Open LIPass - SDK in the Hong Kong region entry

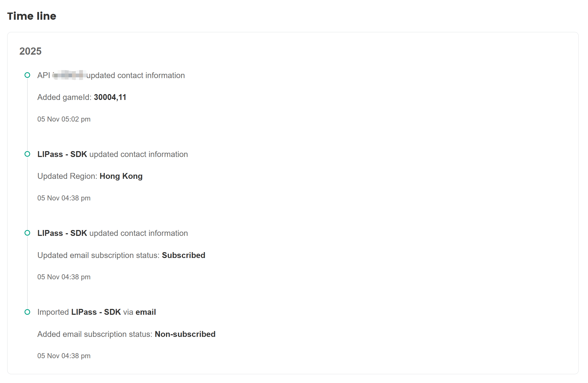(x=62, y=154)
